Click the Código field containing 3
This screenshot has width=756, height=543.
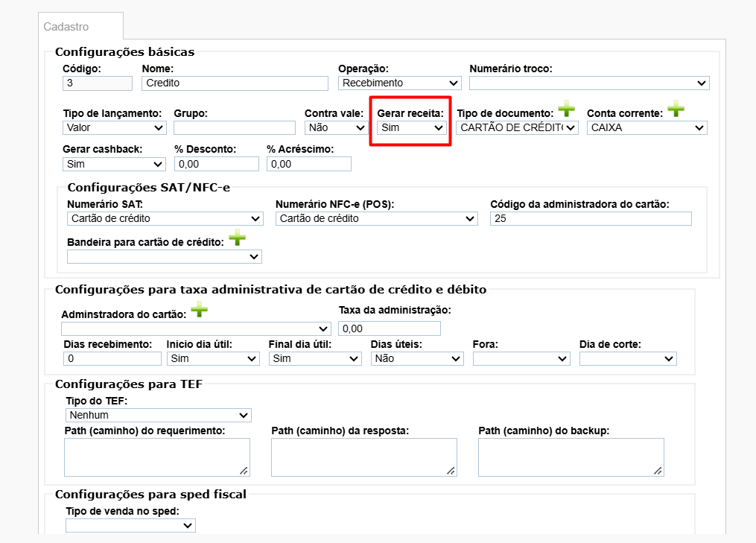98,83
